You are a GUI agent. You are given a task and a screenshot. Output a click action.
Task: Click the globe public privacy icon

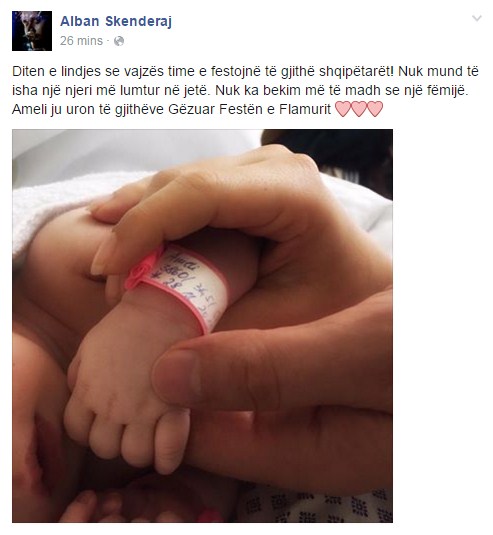pos(119,41)
